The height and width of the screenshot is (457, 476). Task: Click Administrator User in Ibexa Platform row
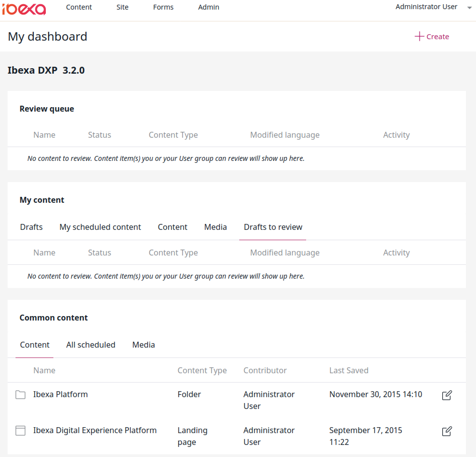[x=269, y=400]
